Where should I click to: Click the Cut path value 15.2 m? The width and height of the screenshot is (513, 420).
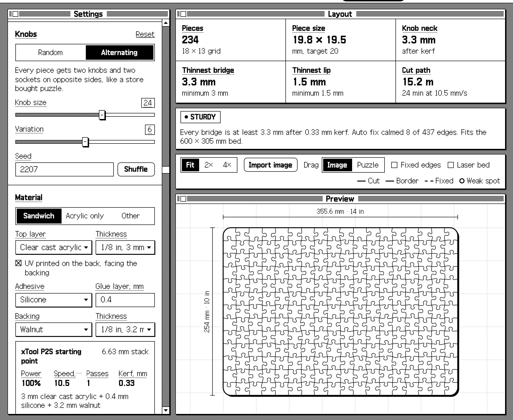coord(418,82)
